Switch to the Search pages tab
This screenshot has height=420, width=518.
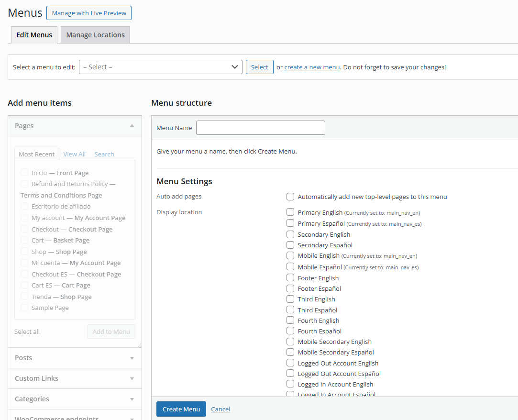(104, 154)
